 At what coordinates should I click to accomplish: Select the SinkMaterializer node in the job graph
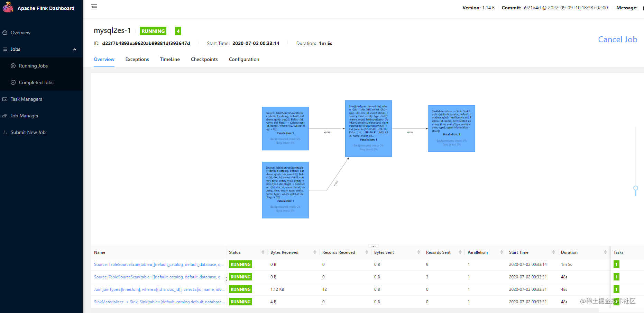click(x=451, y=128)
